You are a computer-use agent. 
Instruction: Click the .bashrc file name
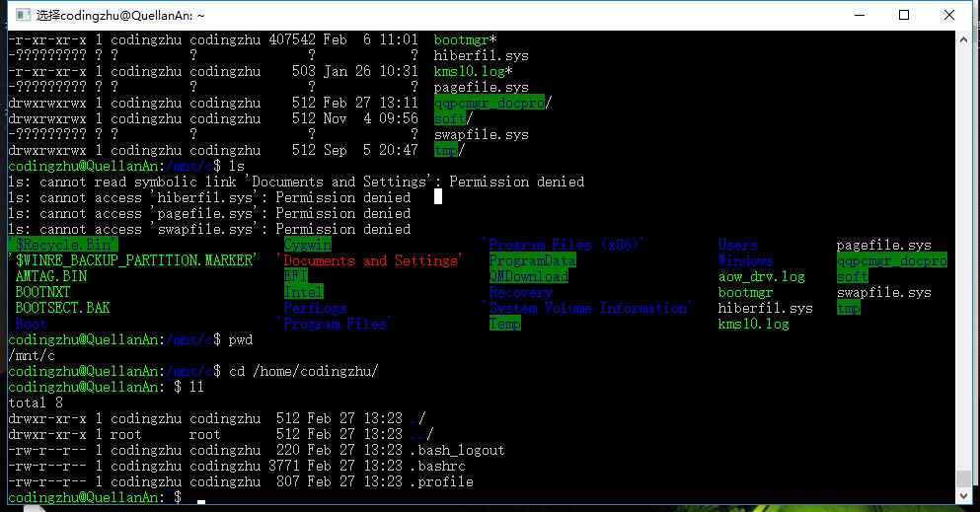click(x=437, y=466)
